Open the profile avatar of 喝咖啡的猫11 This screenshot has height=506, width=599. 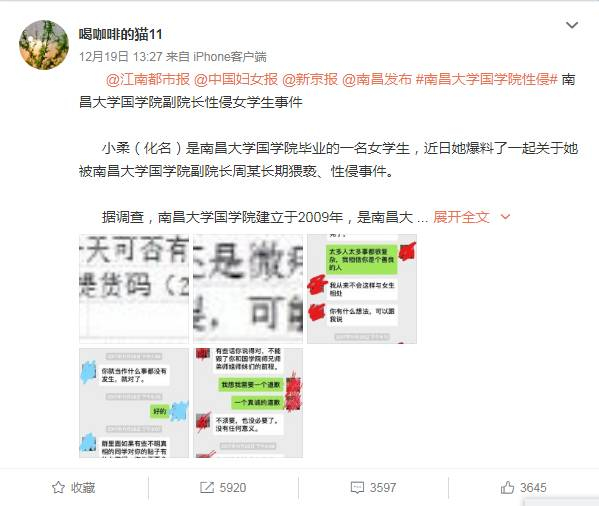click(44, 45)
